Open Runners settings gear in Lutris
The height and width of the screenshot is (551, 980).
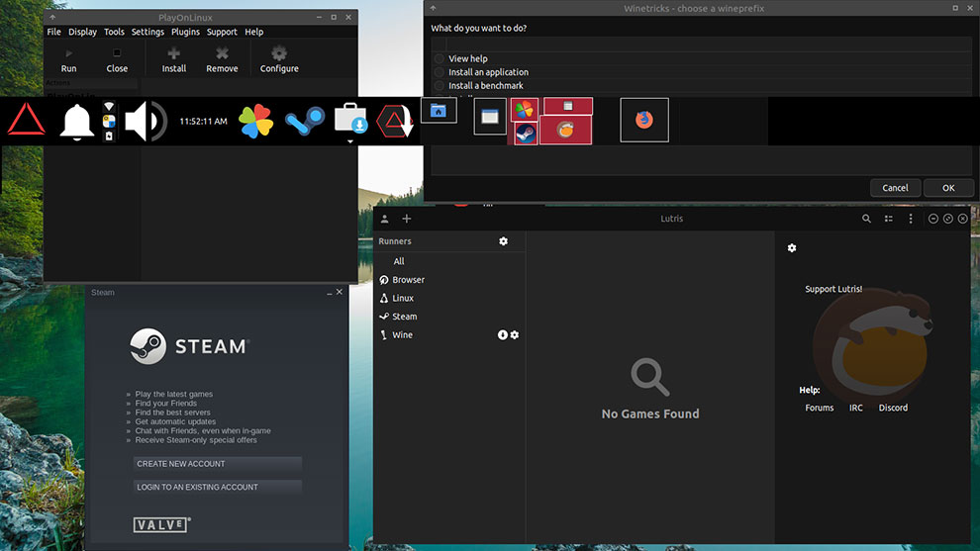(503, 241)
